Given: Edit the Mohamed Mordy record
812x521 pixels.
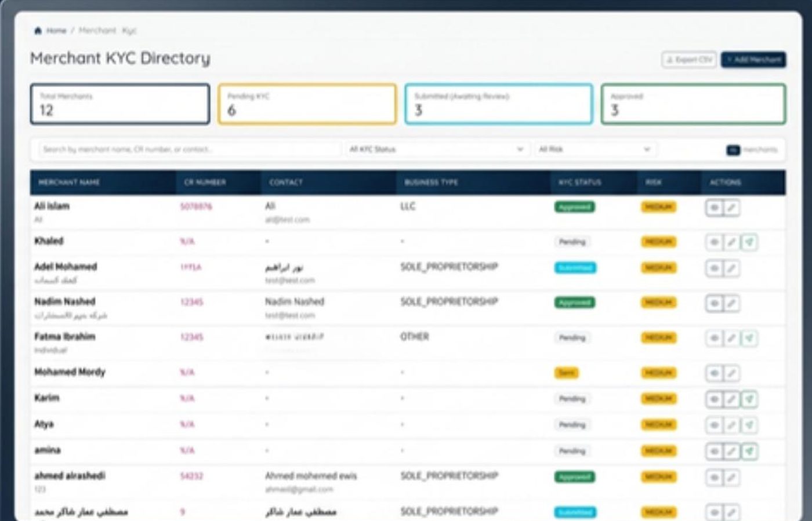Looking at the screenshot, I should (x=731, y=373).
